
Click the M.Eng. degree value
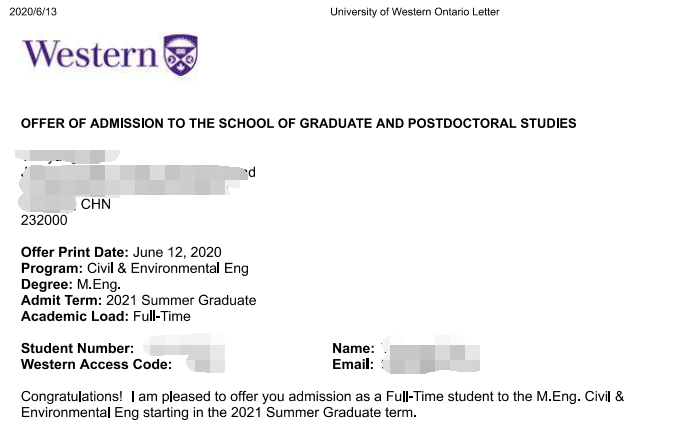[x=99, y=284]
